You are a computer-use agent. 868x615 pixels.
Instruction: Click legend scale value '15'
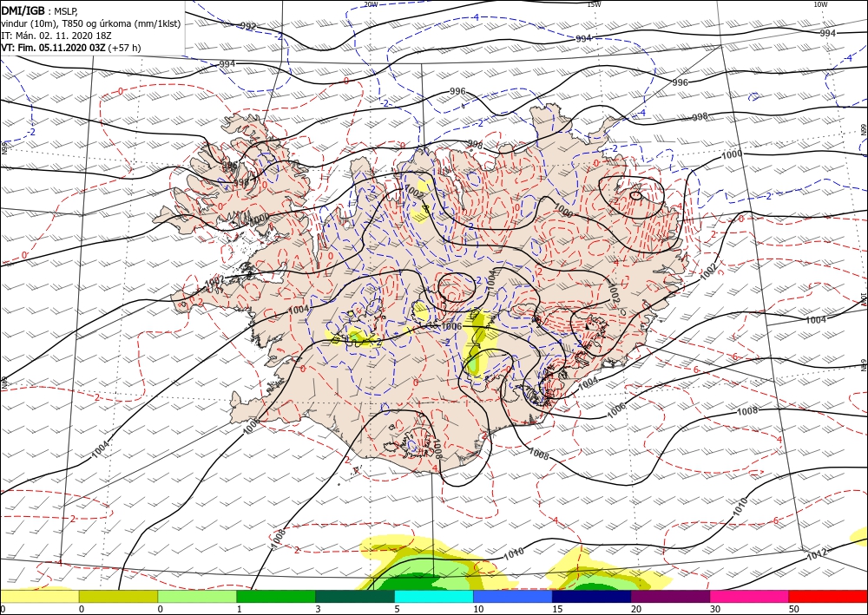click(557, 609)
